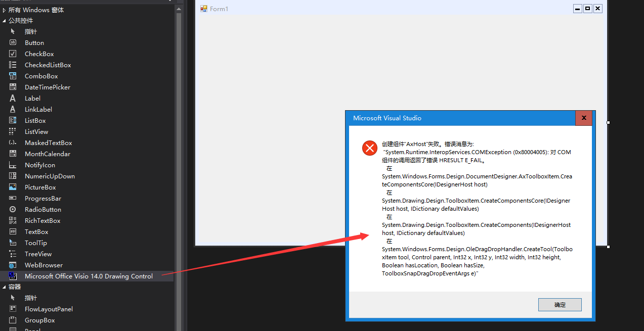Click the Toolbox vertical scrollbar
644x331 pixels.
[x=179, y=167]
